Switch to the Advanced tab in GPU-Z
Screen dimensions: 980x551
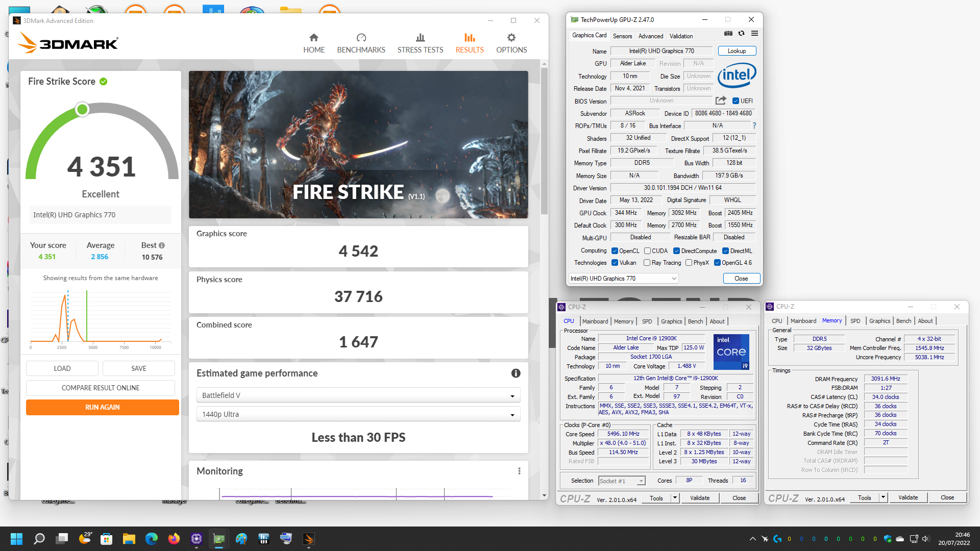click(651, 36)
